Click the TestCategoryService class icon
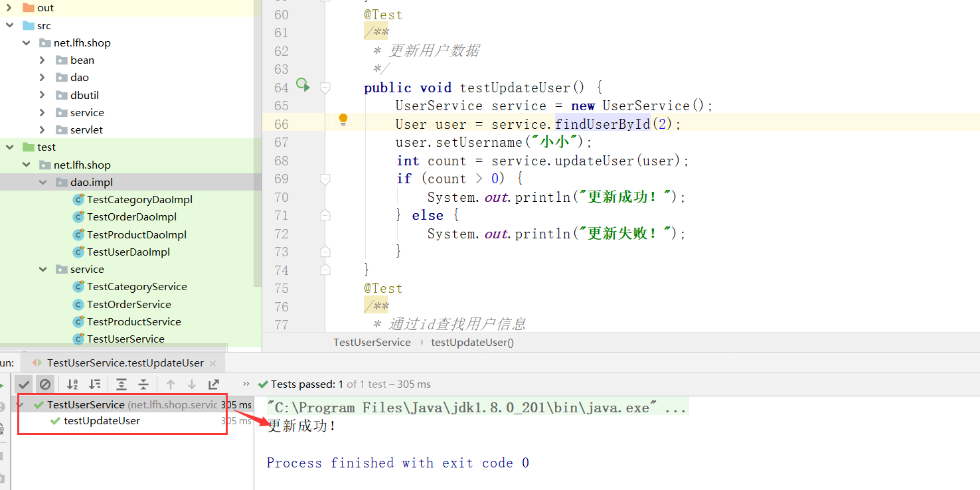This screenshot has width=980, height=490. pos(78,286)
